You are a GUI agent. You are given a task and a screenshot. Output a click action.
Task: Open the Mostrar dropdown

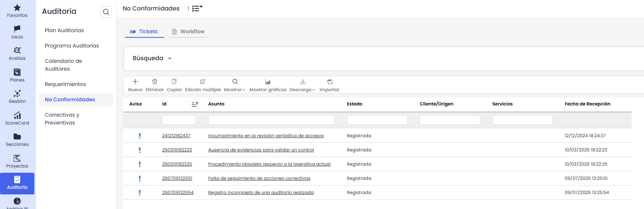[234, 90]
